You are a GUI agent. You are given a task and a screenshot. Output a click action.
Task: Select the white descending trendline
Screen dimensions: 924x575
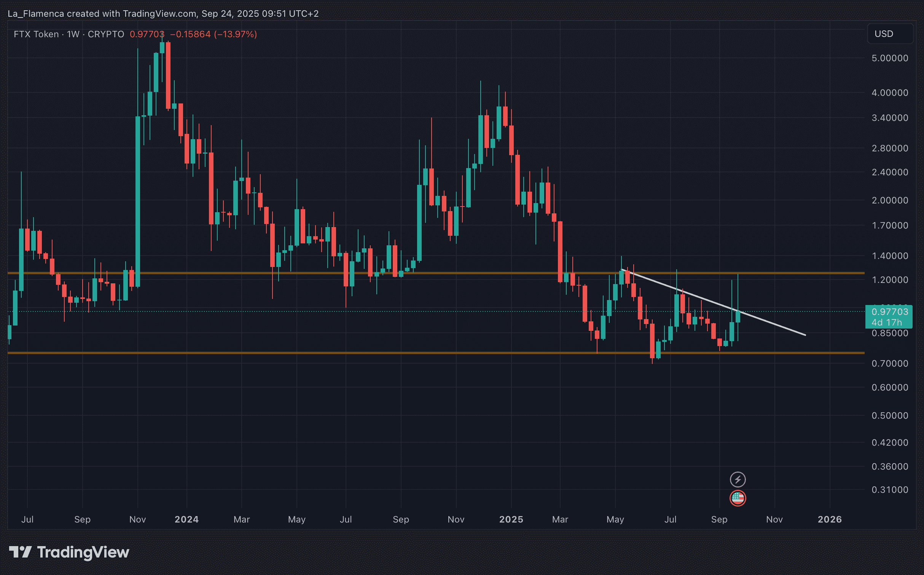tap(714, 302)
